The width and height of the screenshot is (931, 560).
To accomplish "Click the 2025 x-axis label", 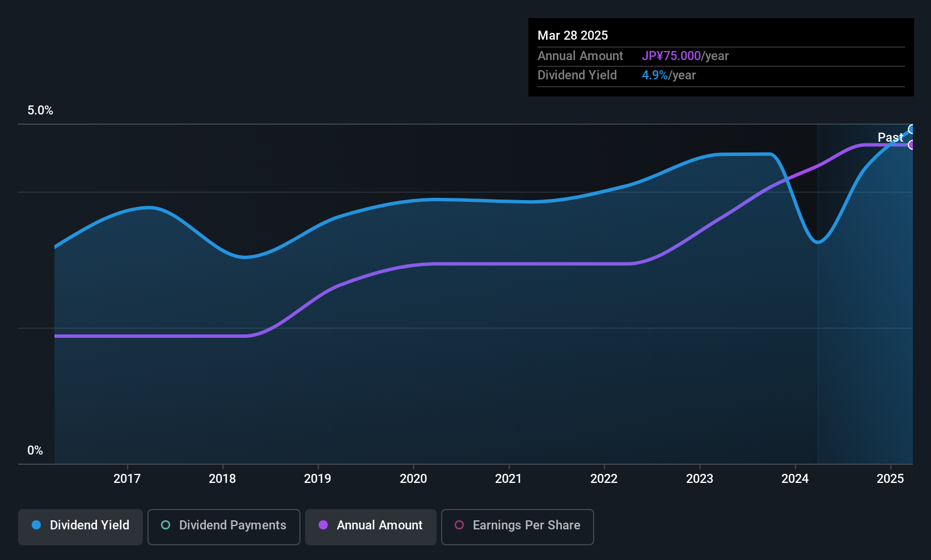I will (x=890, y=479).
